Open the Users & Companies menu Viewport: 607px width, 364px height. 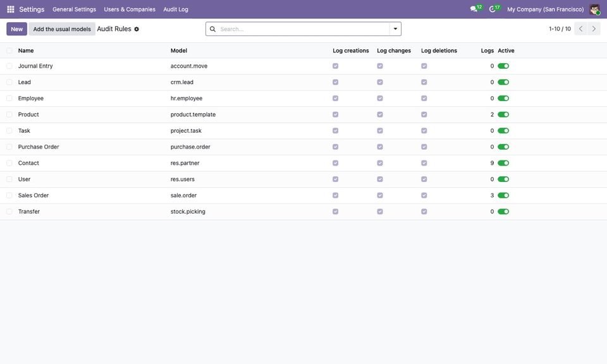coord(130,9)
